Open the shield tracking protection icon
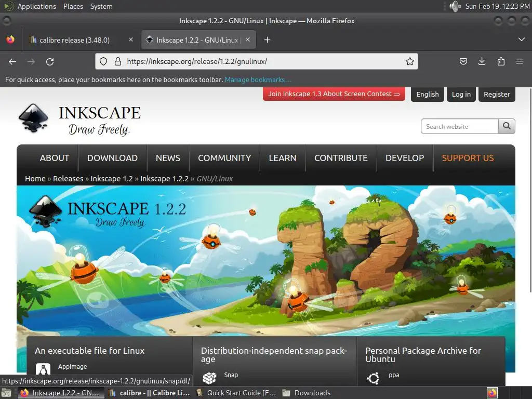532x399 pixels. [x=103, y=61]
